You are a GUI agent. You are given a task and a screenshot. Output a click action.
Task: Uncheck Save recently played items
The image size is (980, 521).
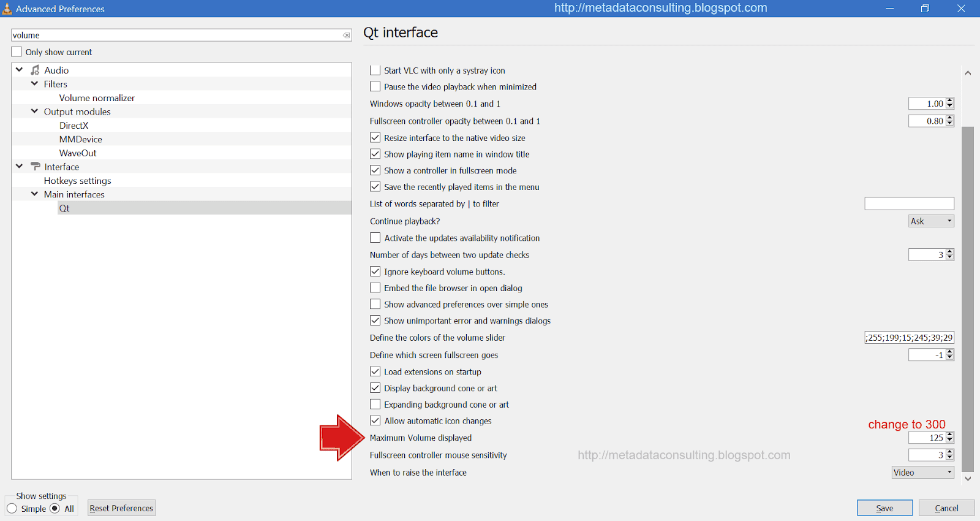(375, 187)
